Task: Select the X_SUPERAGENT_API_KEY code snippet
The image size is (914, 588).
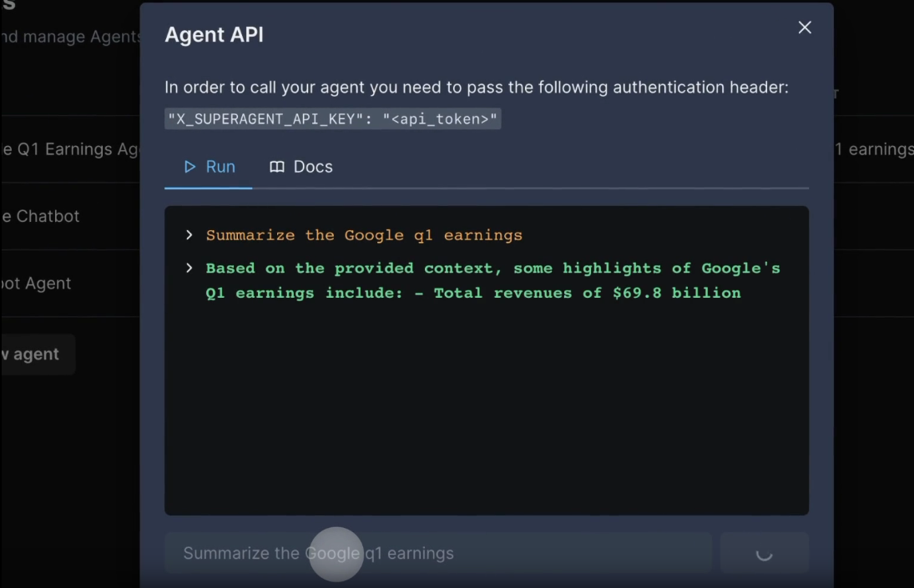Action: tap(332, 118)
